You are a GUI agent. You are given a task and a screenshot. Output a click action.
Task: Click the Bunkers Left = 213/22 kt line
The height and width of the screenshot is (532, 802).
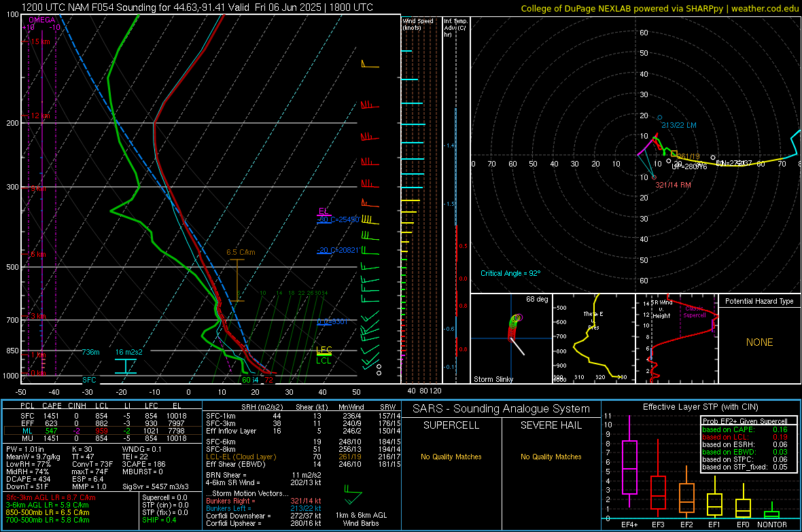[x=264, y=508]
